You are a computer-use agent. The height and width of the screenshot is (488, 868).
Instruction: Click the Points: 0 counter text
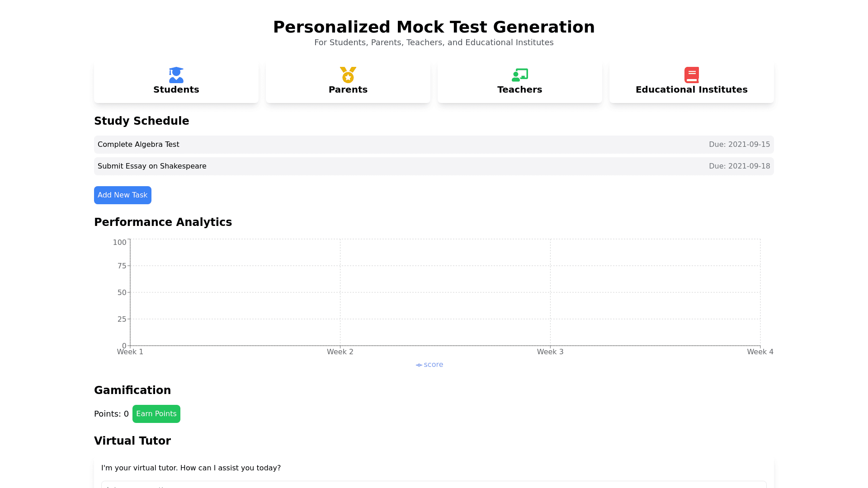(x=111, y=414)
